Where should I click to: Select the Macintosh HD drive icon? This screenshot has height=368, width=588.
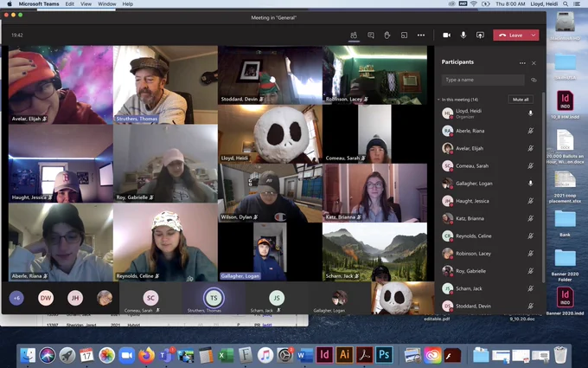point(565,26)
